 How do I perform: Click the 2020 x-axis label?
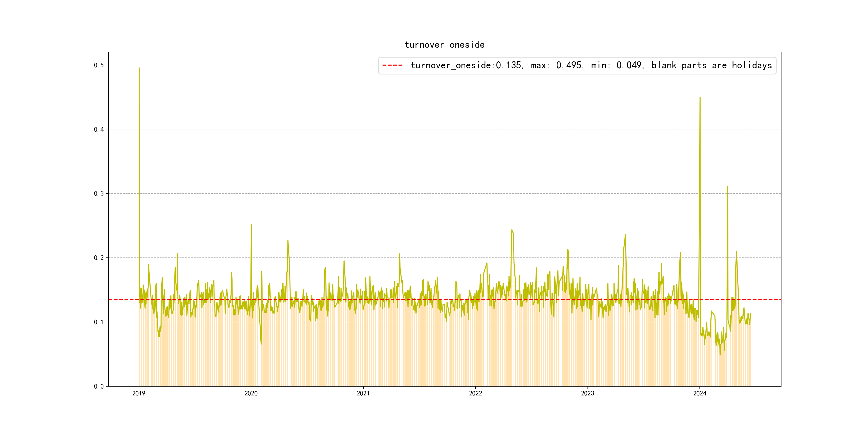point(251,393)
